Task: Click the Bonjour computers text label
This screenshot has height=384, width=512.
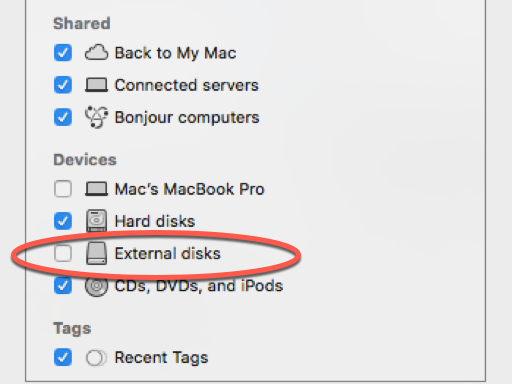Action: point(187,118)
